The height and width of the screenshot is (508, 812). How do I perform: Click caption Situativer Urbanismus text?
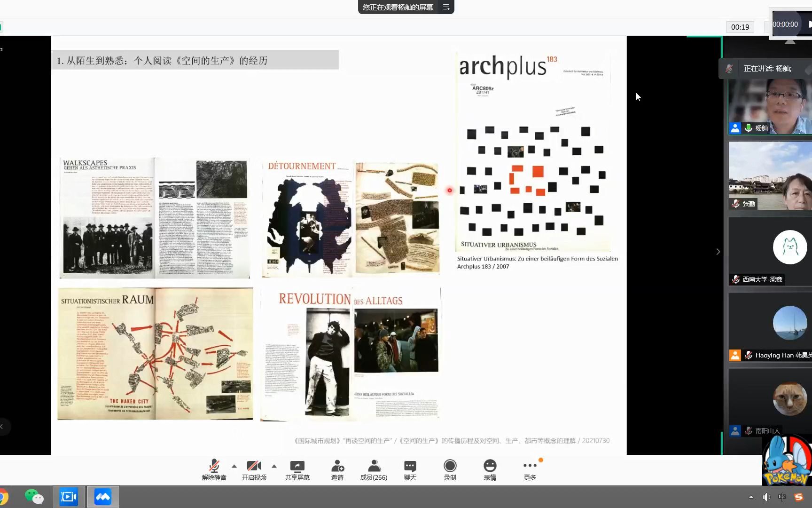(538, 259)
